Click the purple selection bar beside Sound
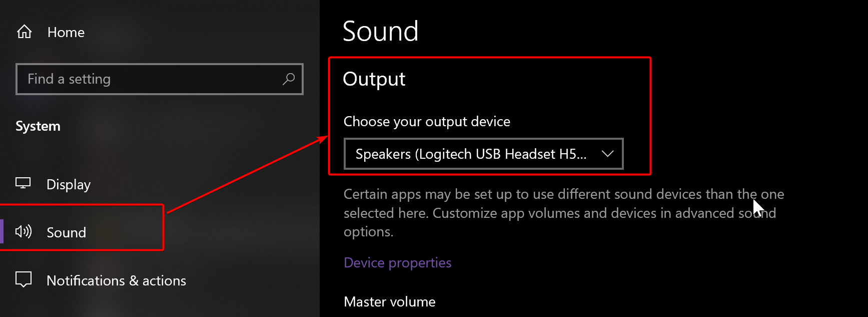 coord(2,231)
